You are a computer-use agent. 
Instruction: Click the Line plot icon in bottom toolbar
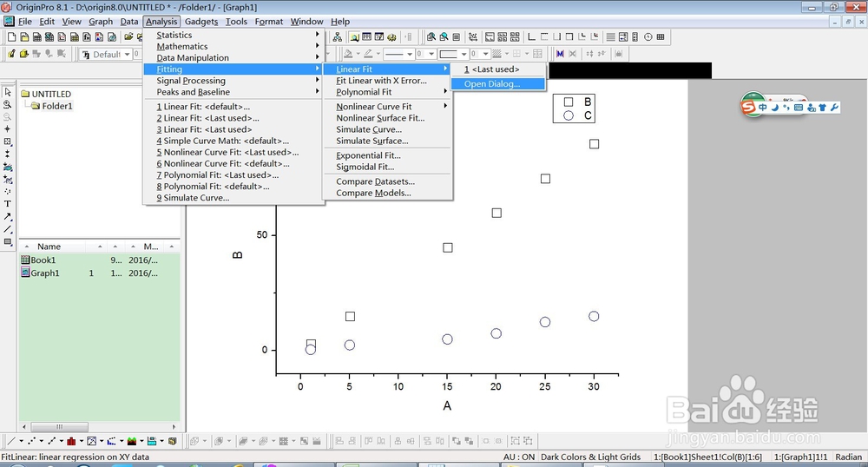(x=10, y=441)
